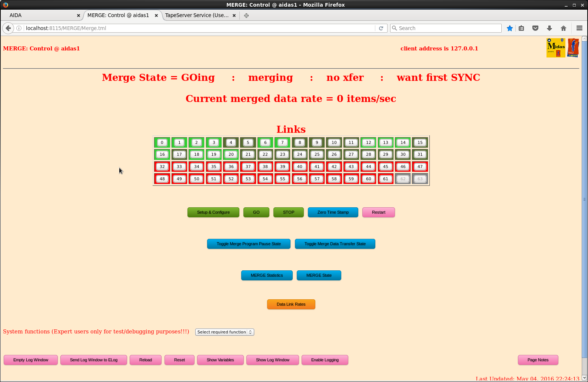Image resolution: width=588 pixels, height=382 pixels.
Task: Click Send Log Window to ELog
Action: pos(94,360)
